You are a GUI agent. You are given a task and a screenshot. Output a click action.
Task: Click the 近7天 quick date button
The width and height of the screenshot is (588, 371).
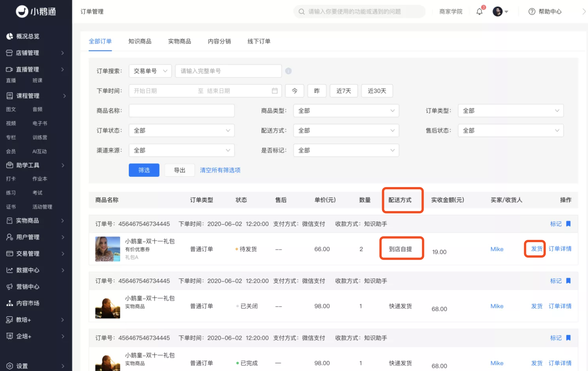[x=344, y=91]
